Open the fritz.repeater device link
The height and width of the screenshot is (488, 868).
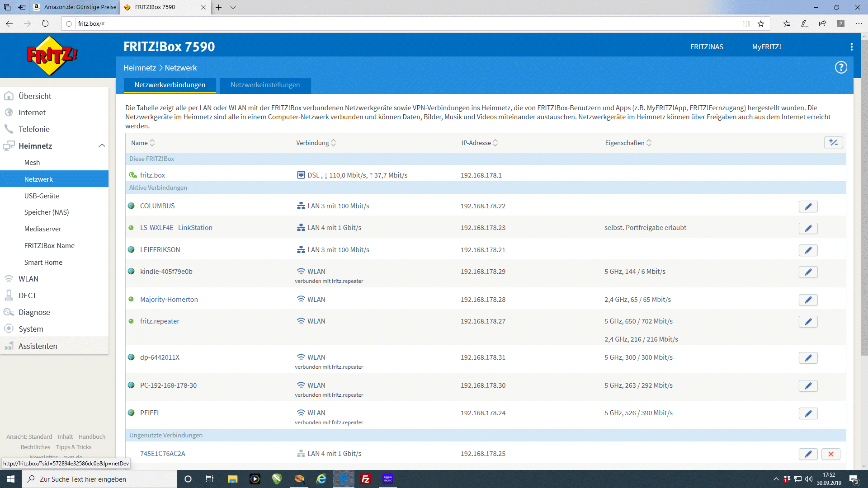[160, 321]
